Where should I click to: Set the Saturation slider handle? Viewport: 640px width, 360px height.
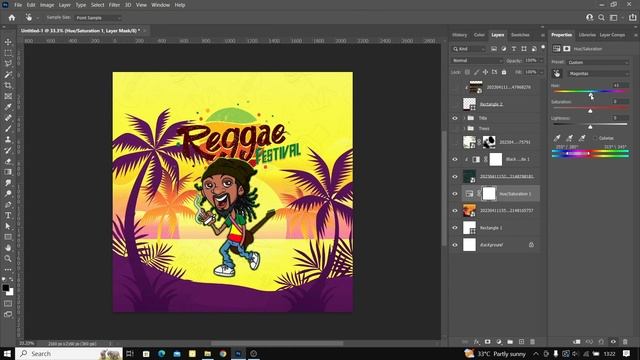590,111
